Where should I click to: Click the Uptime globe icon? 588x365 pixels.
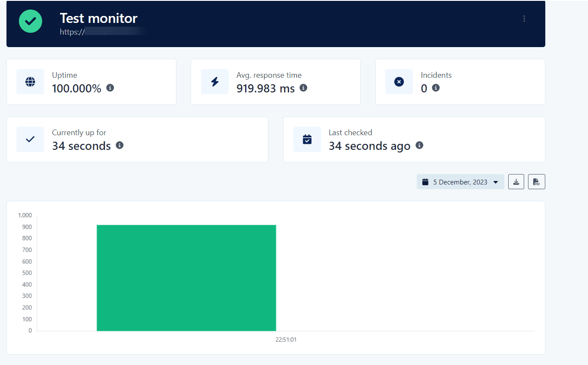(x=30, y=82)
